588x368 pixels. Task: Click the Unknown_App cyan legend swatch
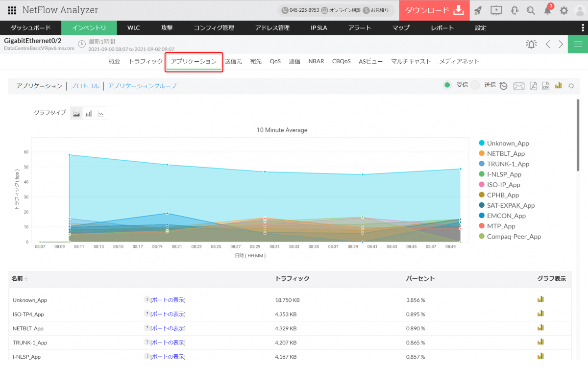482,144
